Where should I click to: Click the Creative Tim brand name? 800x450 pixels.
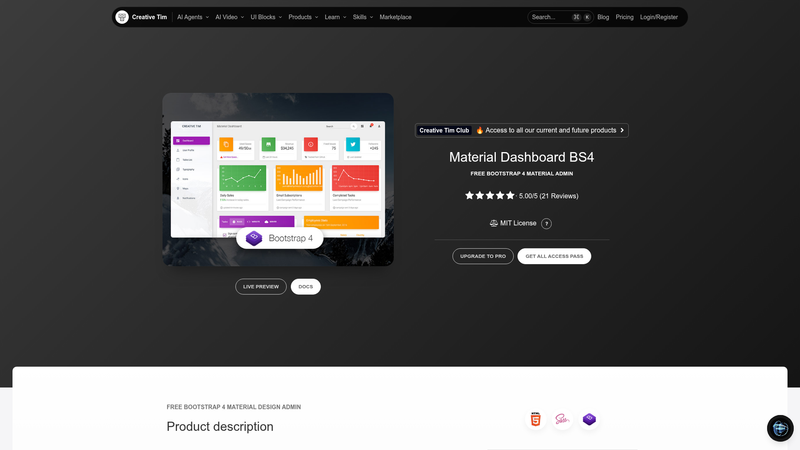[x=149, y=17]
